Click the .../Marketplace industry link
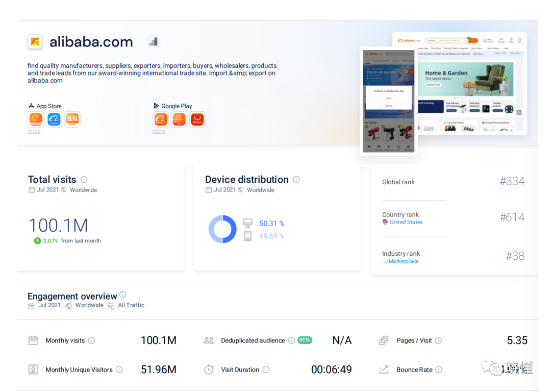Image resolution: width=551 pixels, height=392 pixels. (x=400, y=261)
